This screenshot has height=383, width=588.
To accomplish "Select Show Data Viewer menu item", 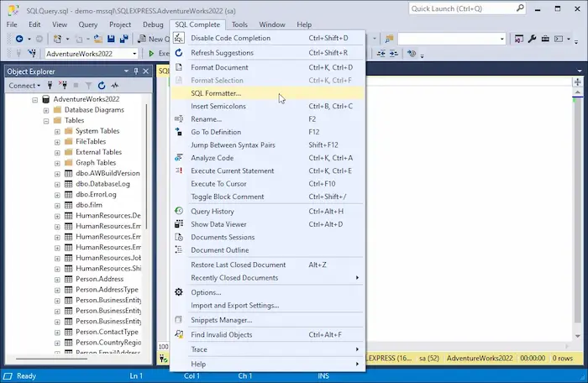I will click(x=268, y=224).
